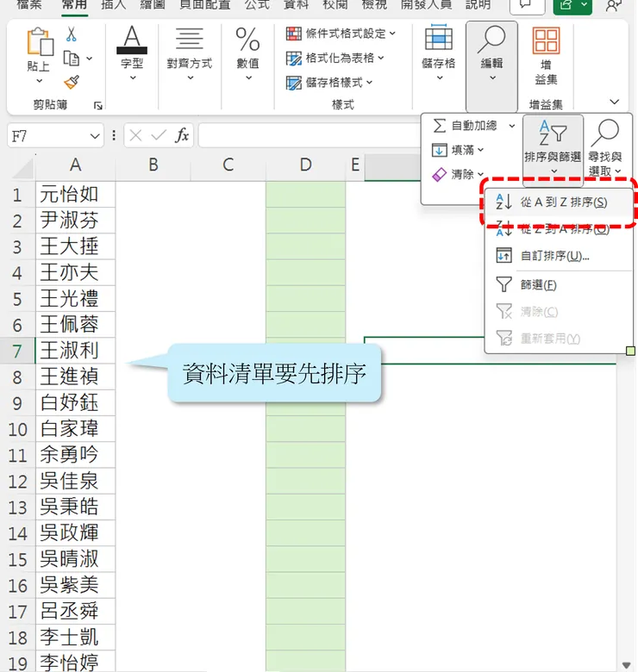The width and height of the screenshot is (638, 672).
Task: Open the 增益集 add-ins button
Action: [x=546, y=55]
